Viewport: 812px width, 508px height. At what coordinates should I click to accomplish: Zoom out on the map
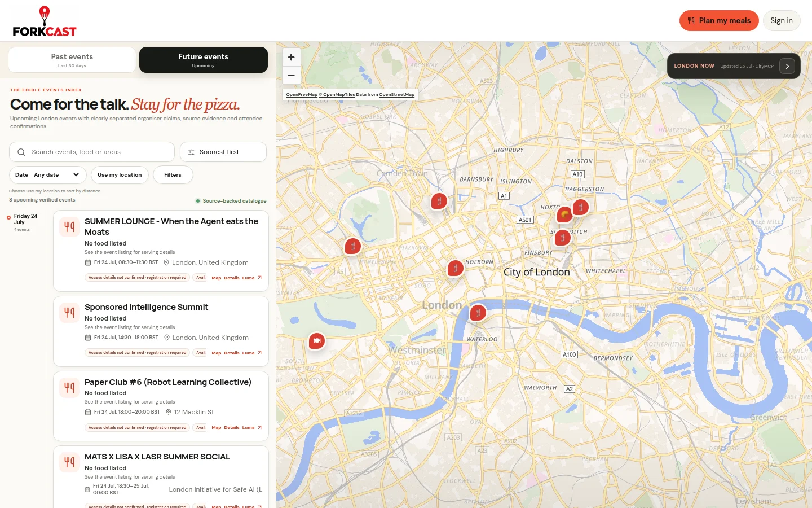pos(291,75)
